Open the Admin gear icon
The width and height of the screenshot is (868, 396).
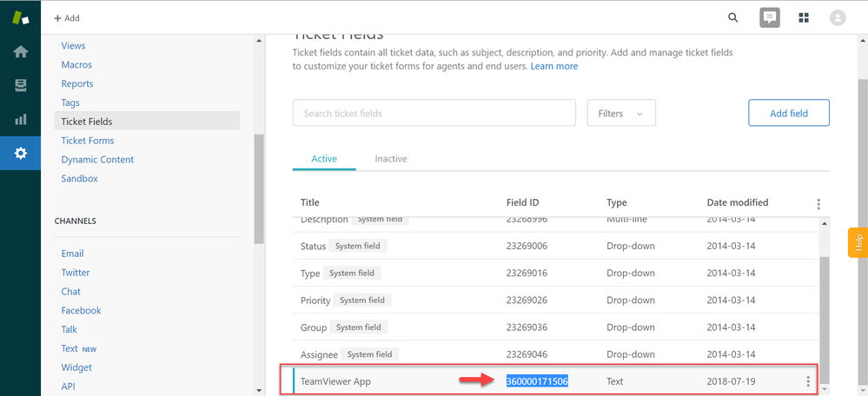(21, 153)
